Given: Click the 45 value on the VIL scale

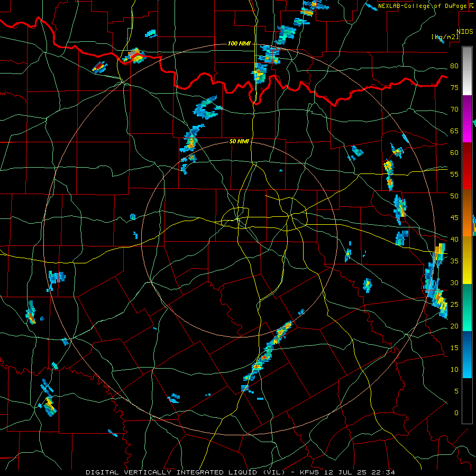Looking at the screenshot, I should (454, 218).
